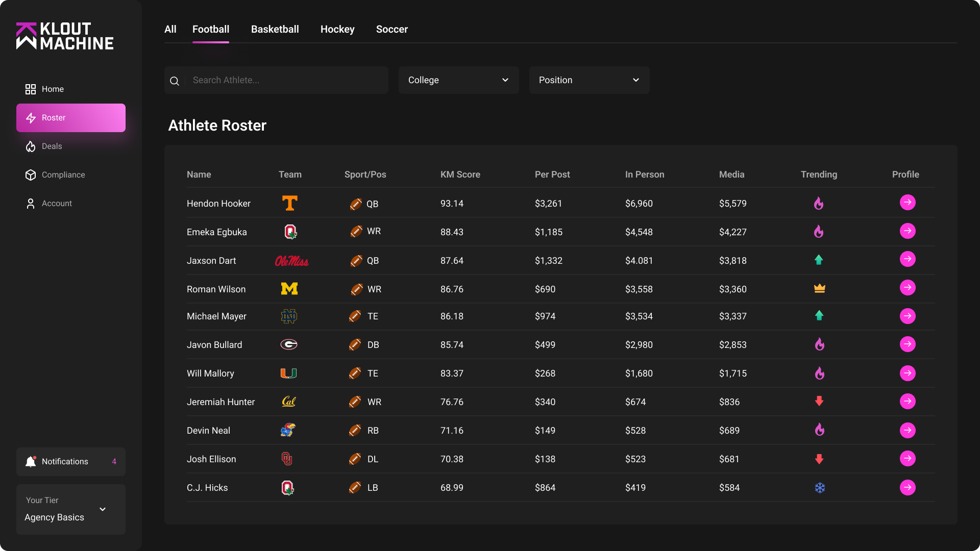This screenshot has height=551, width=980.
Task: Open Hendon Hooker's profile arrow button
Action: click(908, 203)
